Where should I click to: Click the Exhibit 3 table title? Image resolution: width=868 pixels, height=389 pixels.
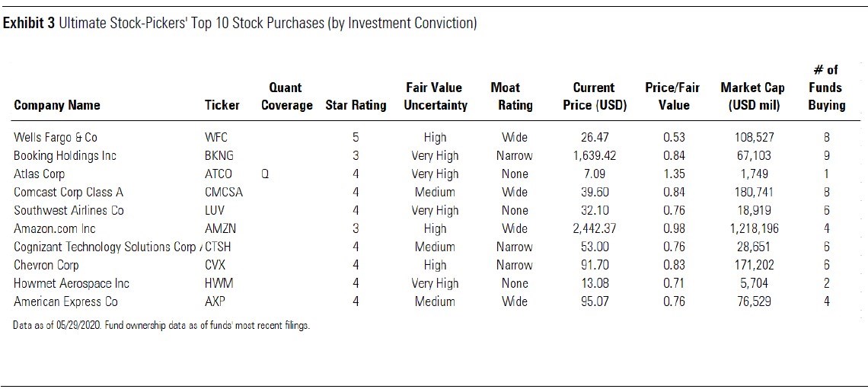[240, 24]
